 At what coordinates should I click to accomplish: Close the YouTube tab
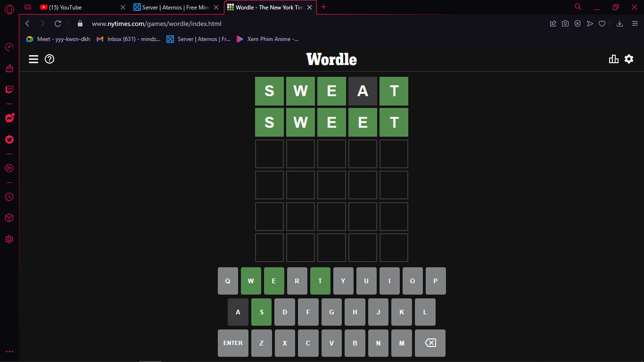[x=122, y=8]
